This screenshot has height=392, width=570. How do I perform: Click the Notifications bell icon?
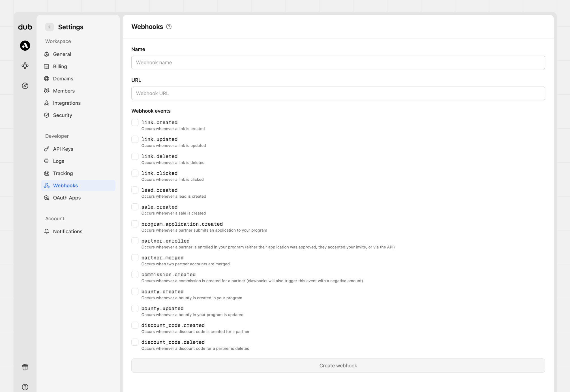[47, 231]
